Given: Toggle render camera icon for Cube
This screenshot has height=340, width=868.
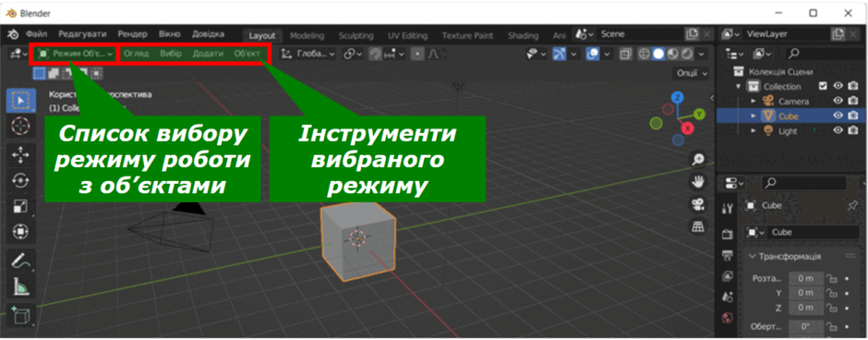Looking at the screenshot, I should [853, 115].
